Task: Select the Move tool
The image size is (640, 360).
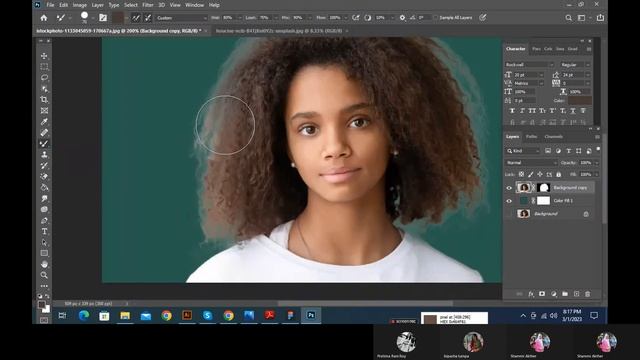Action: (44, 56)
